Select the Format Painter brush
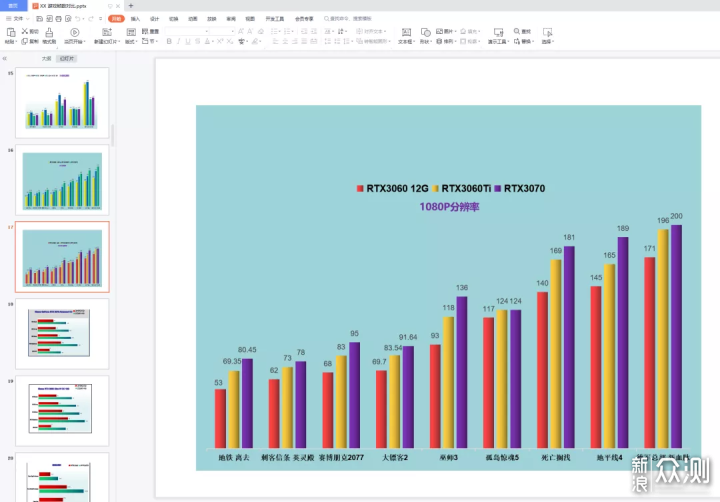The image size is (720, 502). 49,33
